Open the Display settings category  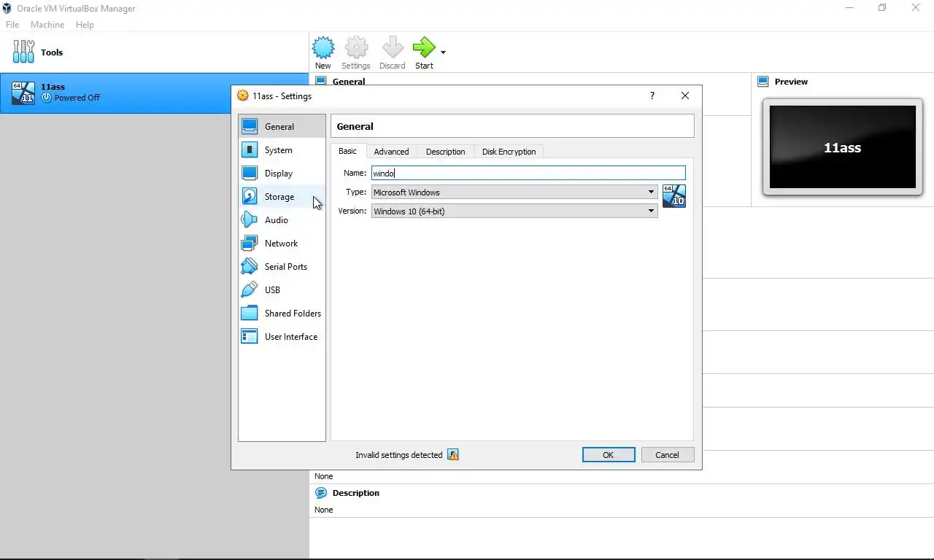click(x=282, y=173)
